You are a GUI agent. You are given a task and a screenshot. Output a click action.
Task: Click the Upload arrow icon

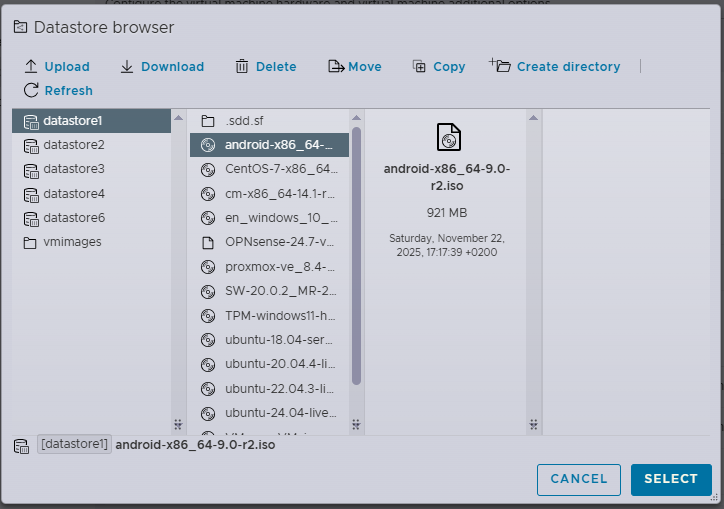pyautogui.click(x=30, y=67)
